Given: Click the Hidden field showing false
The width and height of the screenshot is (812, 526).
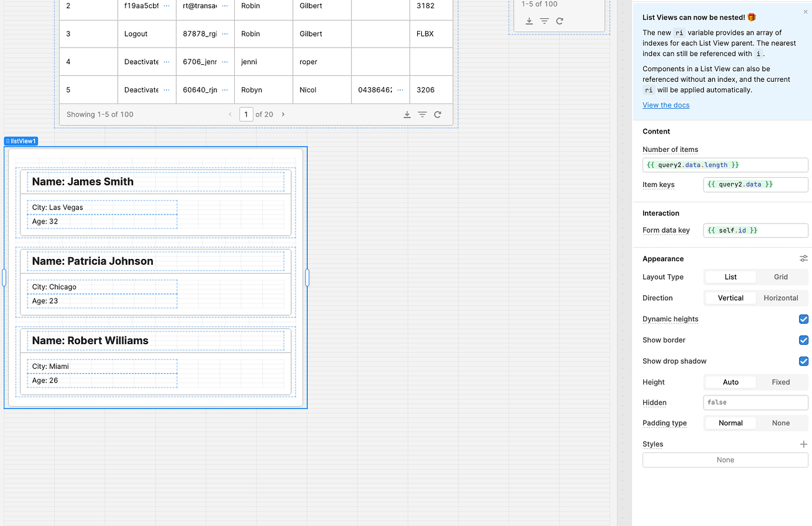Looking at the screenshot, I should tap(756, 402).
